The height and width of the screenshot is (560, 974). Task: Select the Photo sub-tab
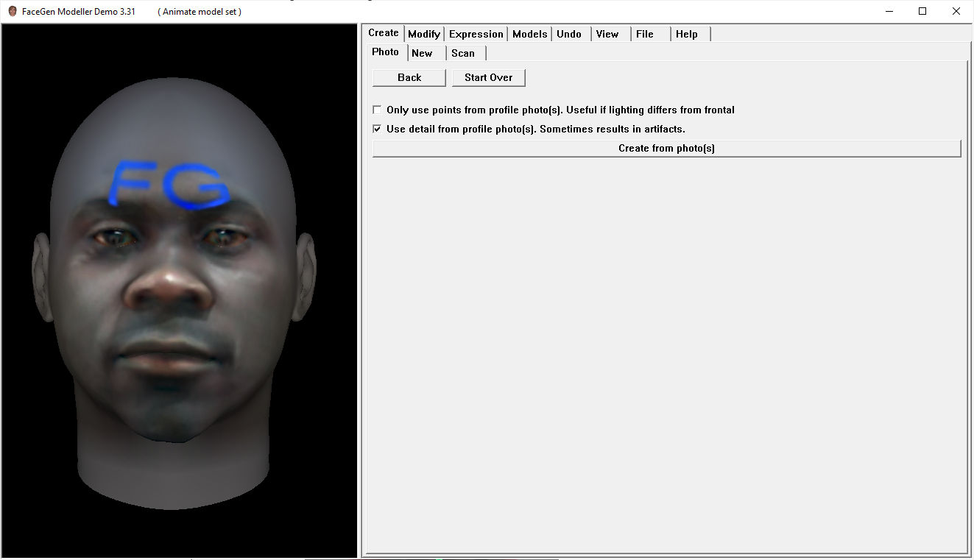pos(386,52)
